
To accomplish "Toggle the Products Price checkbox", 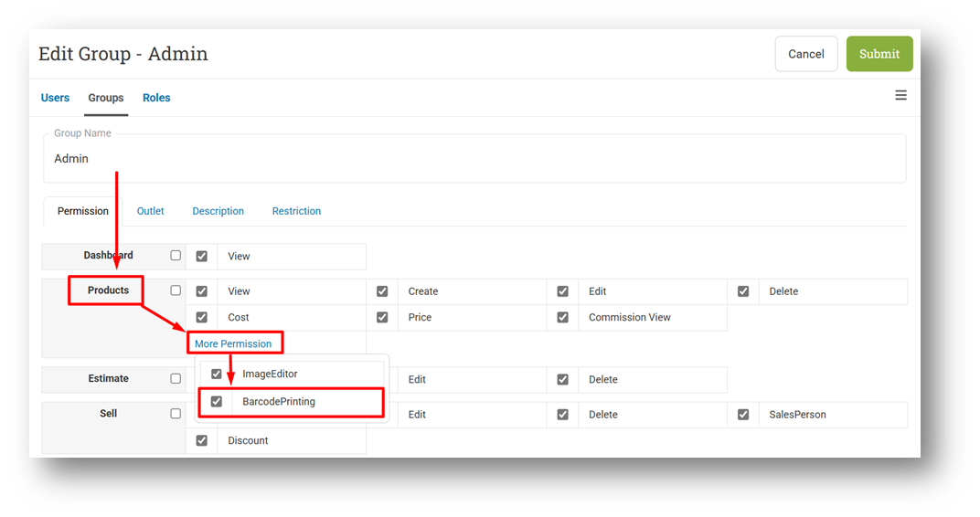I will coord(382,317).
